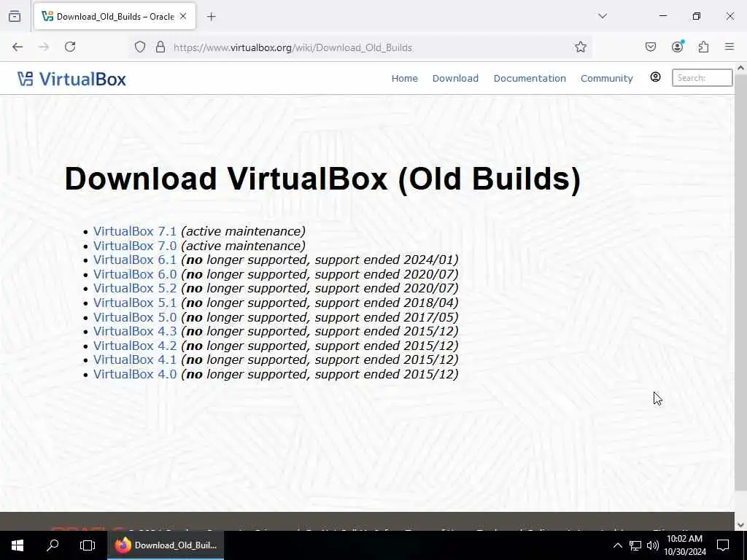Screen dimensions: 747x560
Task: Open the VirtualBox 5.2 link
Action: click(x=135, y=289)
